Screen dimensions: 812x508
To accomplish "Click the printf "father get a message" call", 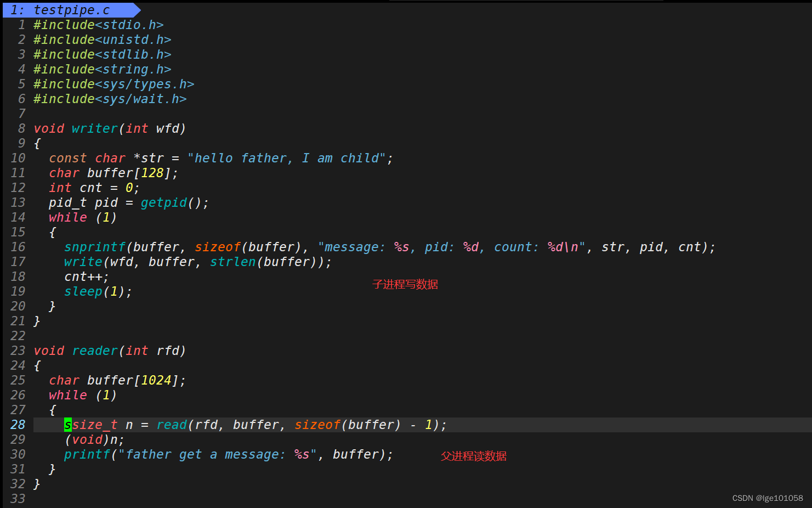I will pos(229,455).
